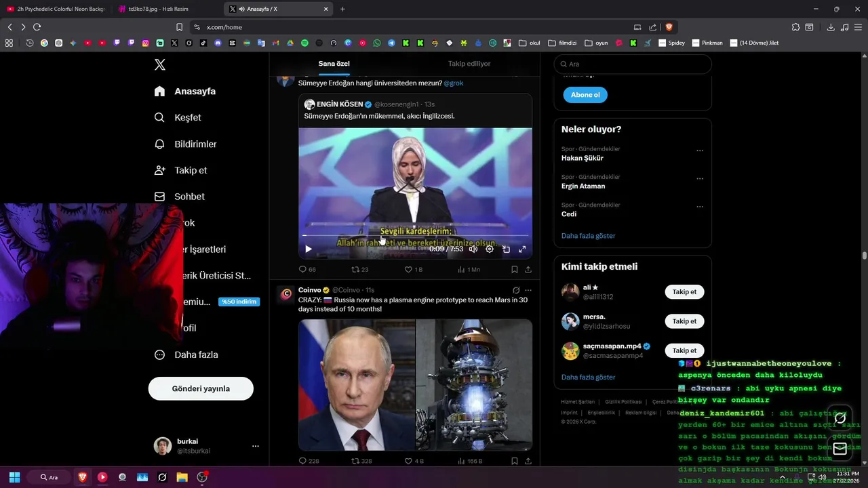The image size is (868, 488).
Task: Repost the post with 23 reposts
Action: 359,269
